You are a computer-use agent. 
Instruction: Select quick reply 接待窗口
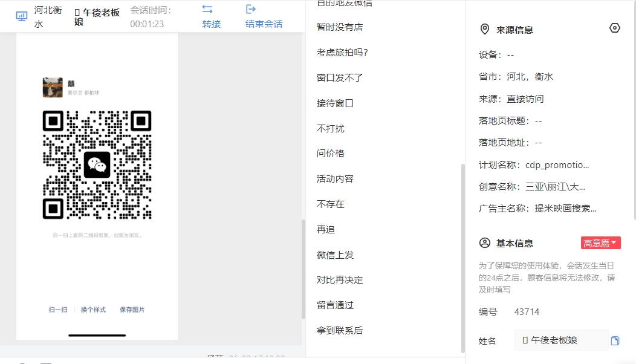(335, 103)
